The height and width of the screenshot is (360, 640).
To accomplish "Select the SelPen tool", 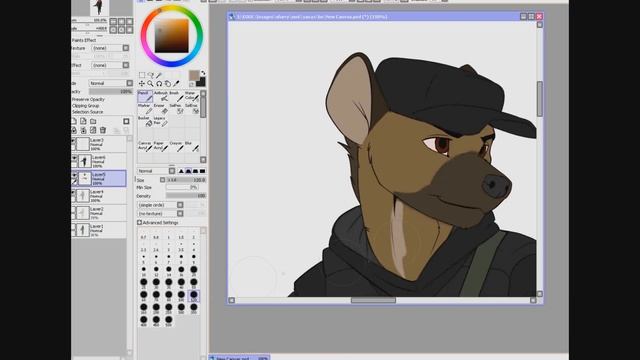I will 176,109.
